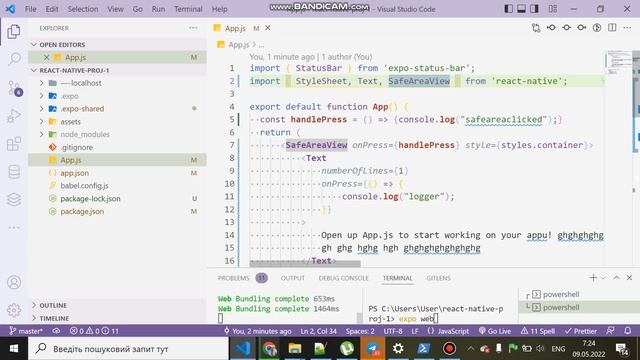Click Prettier formatter status
The image size is (640, 360).
point(581,331)
